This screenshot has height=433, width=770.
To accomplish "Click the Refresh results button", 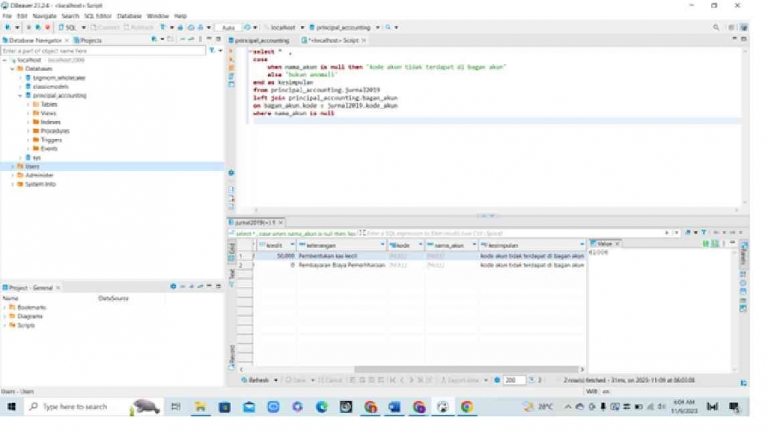I will [255, 380].
